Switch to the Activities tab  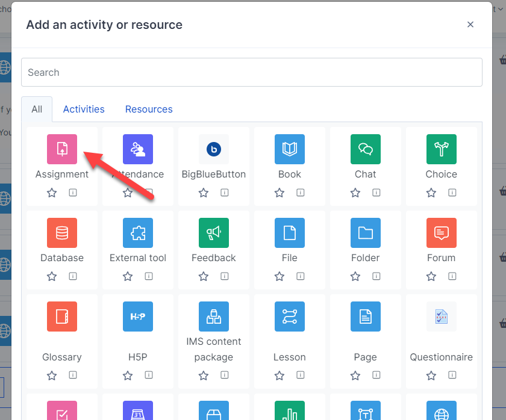(84, 109)
